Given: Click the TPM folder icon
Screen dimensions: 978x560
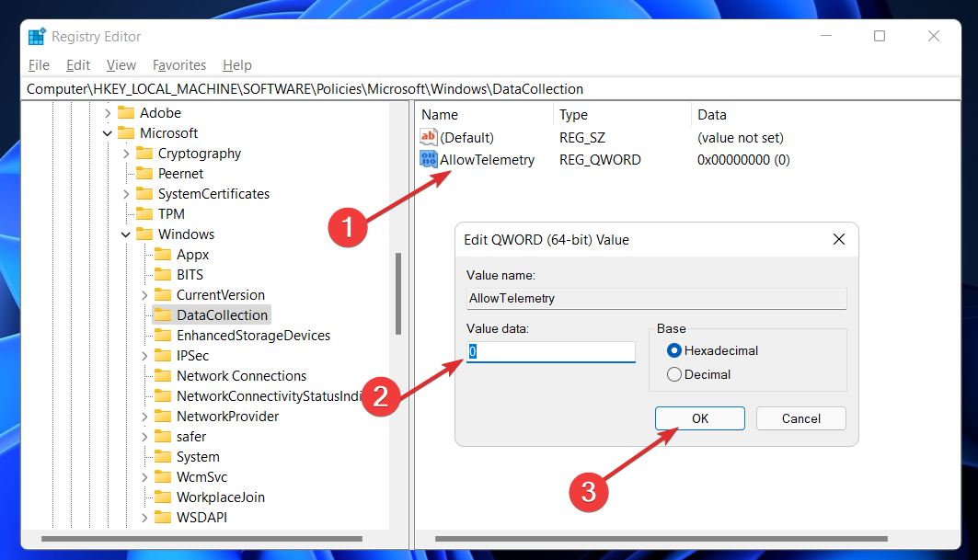Looking at the screenshot, I should (144, 214).
